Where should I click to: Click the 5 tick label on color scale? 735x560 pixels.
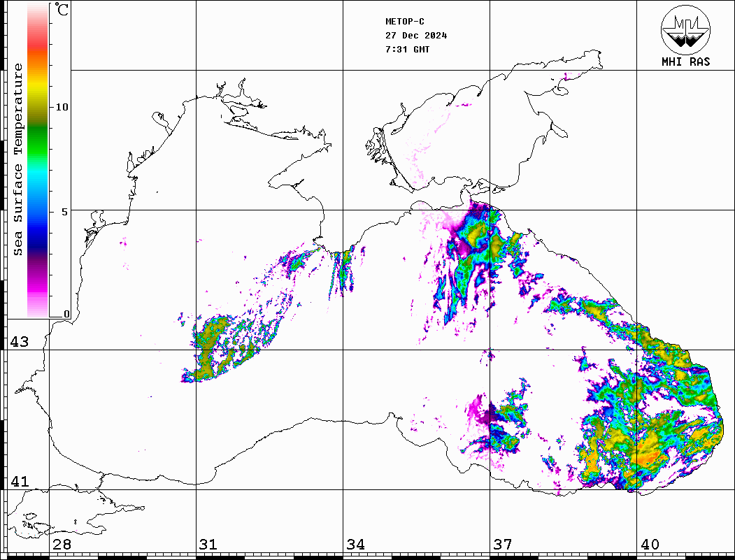(65, 212)
